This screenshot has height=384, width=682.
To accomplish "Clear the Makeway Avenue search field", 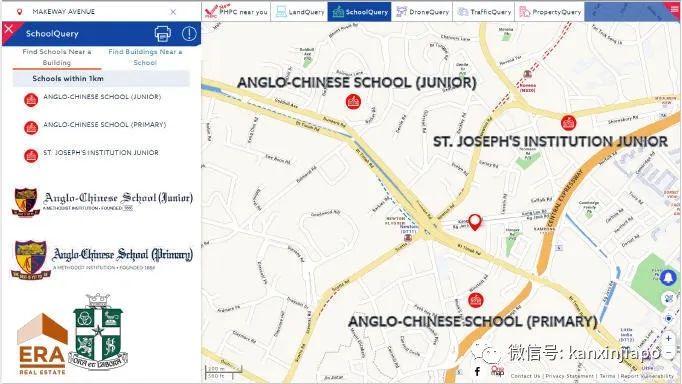I will [173, 12].
